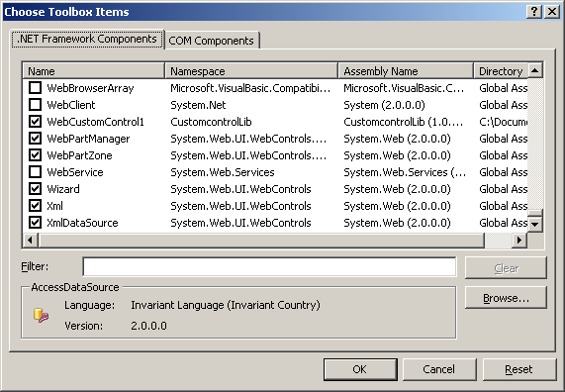565x392 pixels.
Task: Uncheck the XmlDataSource item
Action: [x=35, y=223]
